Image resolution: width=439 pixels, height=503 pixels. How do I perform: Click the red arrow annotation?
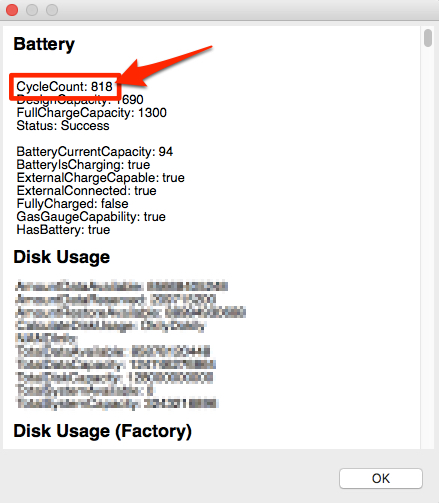(x=165, y=67)
